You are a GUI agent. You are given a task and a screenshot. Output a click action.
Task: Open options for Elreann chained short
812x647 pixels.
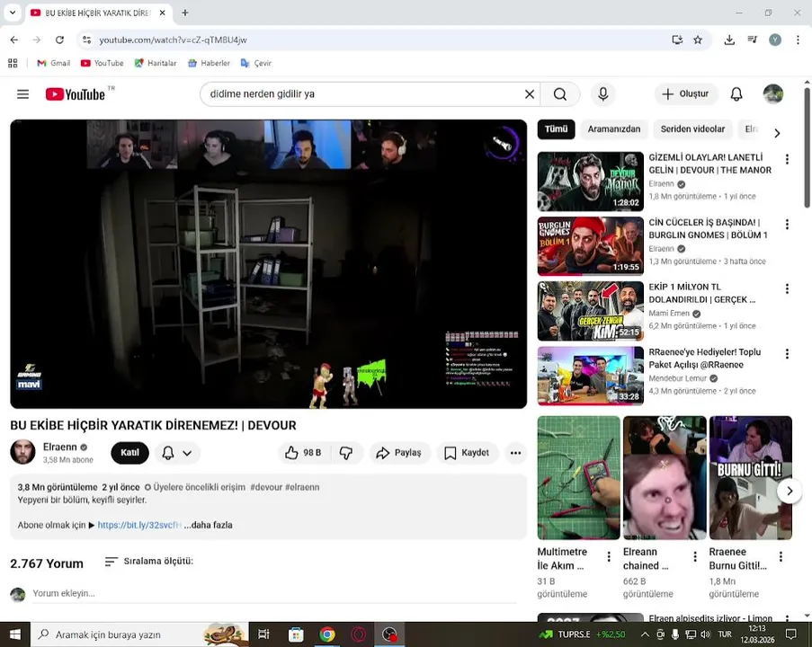click(x=695, y=556)
